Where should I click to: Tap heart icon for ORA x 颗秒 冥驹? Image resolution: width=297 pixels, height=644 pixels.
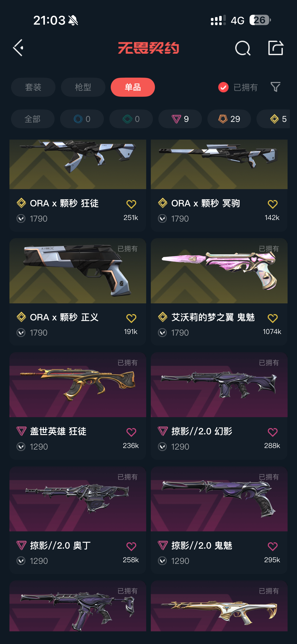click(x=272, y=204)
